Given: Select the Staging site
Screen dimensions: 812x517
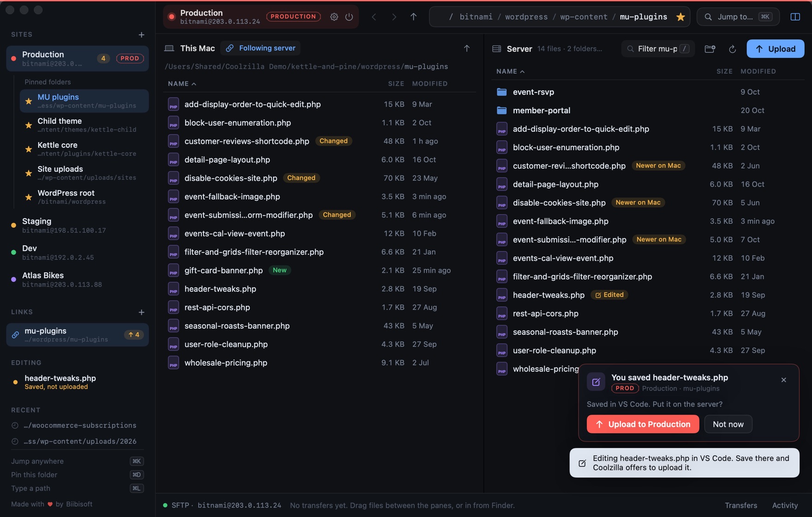Looking at the screenshot, I should pos(78,225).
